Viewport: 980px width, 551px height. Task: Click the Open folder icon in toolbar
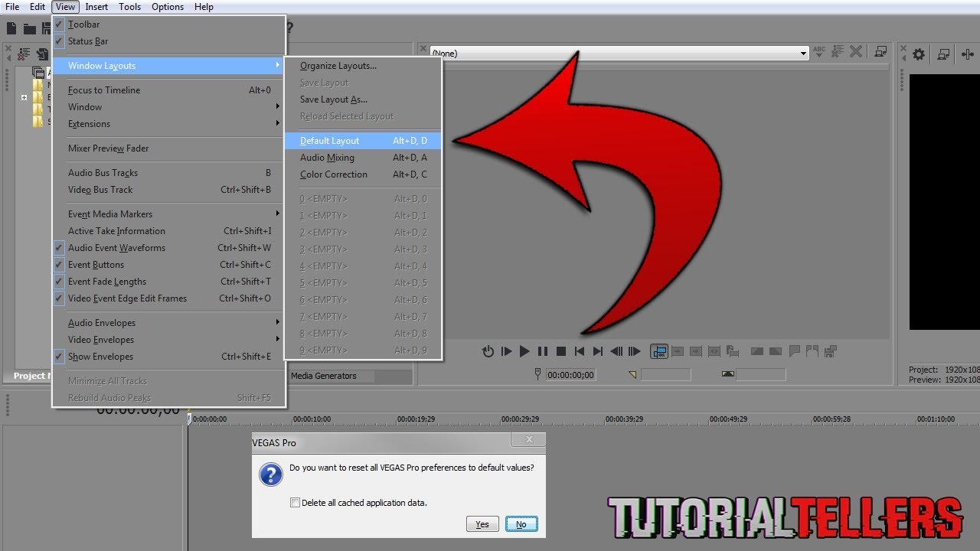(29, 29)
